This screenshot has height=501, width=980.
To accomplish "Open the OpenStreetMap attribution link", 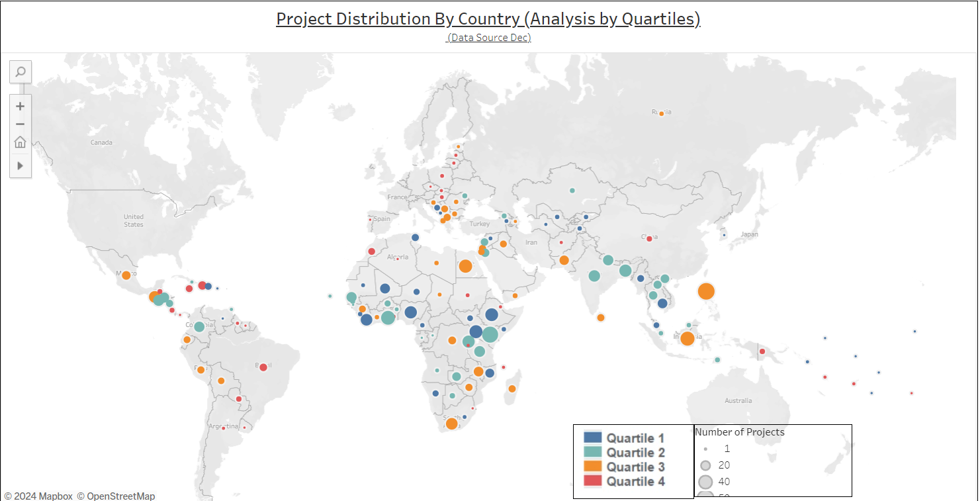I will click(x=116, y=496).
